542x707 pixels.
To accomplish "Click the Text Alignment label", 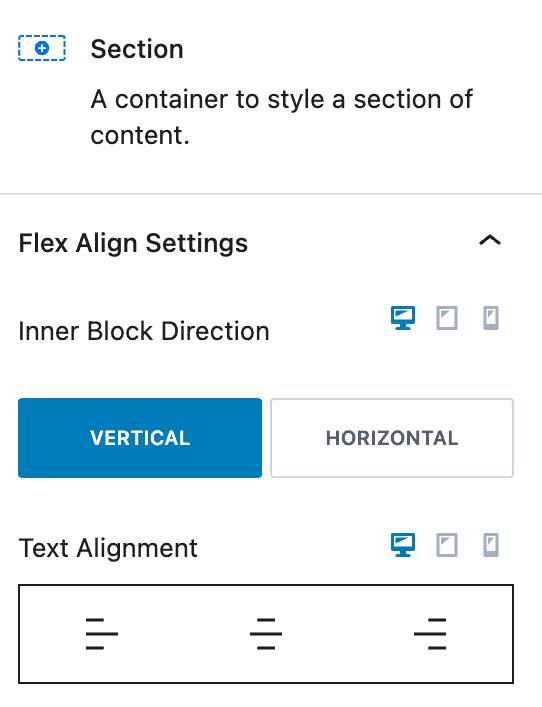I will [108, 548].
